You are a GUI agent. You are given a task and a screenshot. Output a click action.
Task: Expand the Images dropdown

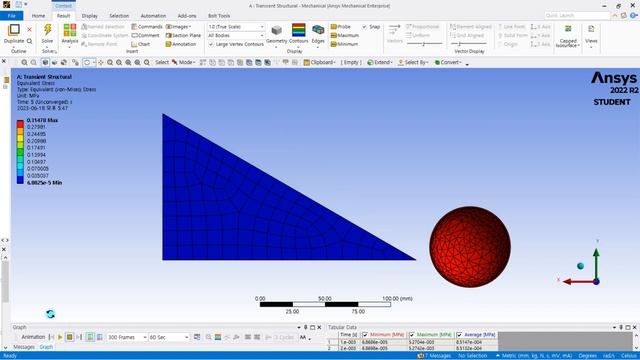(178, 27)
